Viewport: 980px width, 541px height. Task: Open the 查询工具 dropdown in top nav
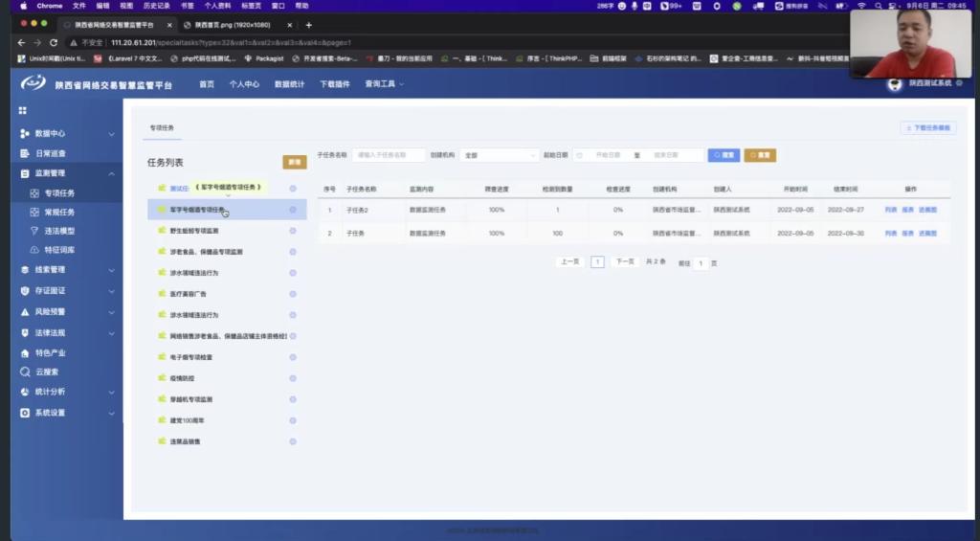(x=384, y=84)
